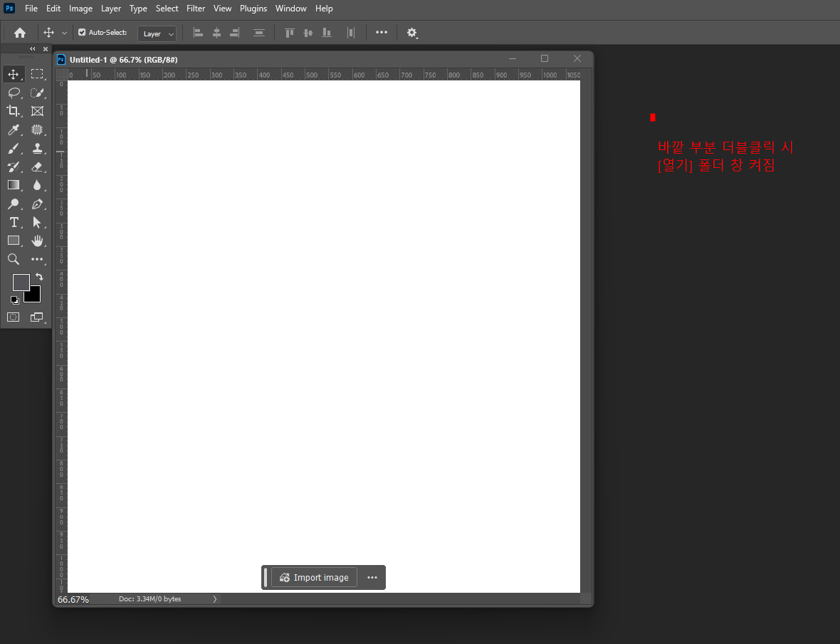This screenshot has height=644, width=840.
Task: Open the File menu
Action: coord(31,9)
